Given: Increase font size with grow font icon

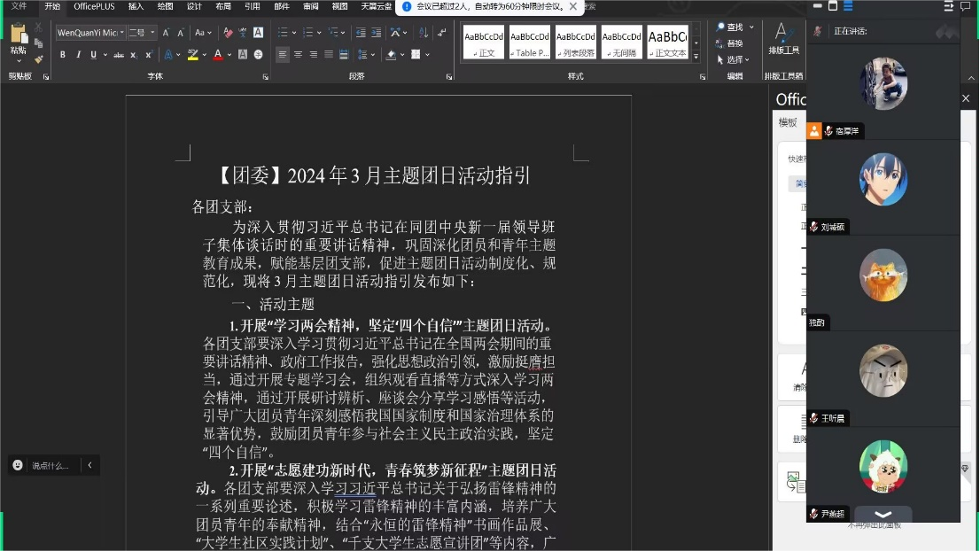Looking at the screenshot, I should [x=166, y=33].
